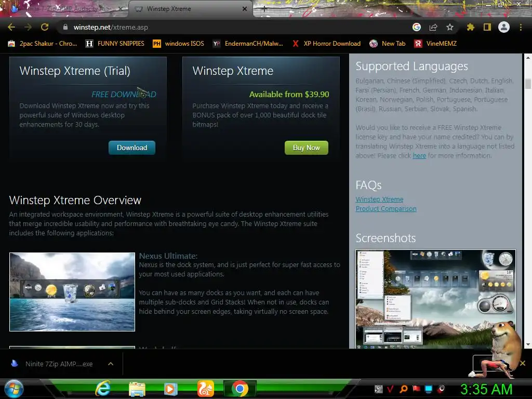Open the New Tab bookmark
532x399 pixels.
pos(388,44)
